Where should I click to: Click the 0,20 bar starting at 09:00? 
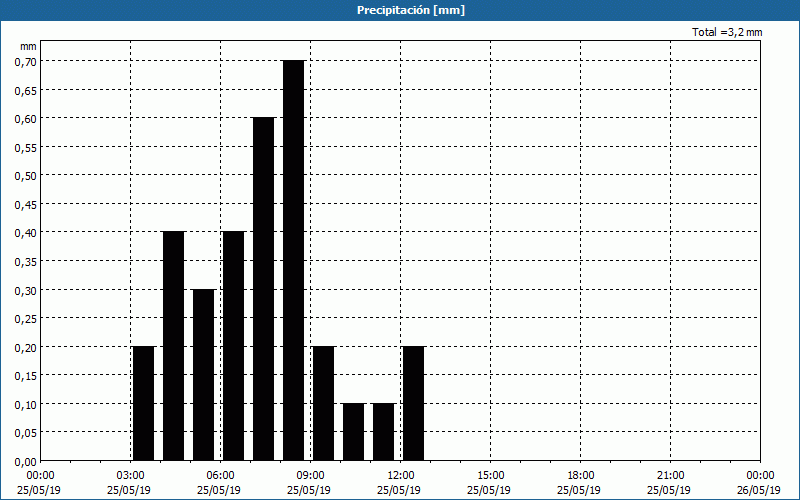click(x=323, y=404)
